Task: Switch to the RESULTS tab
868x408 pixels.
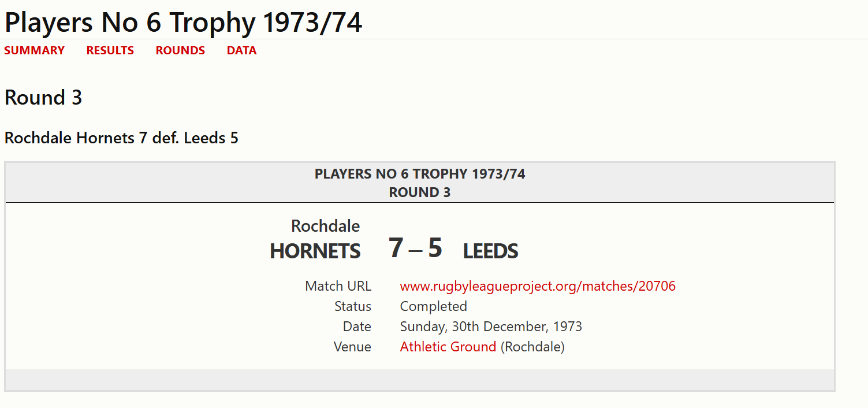Action: 110,51
